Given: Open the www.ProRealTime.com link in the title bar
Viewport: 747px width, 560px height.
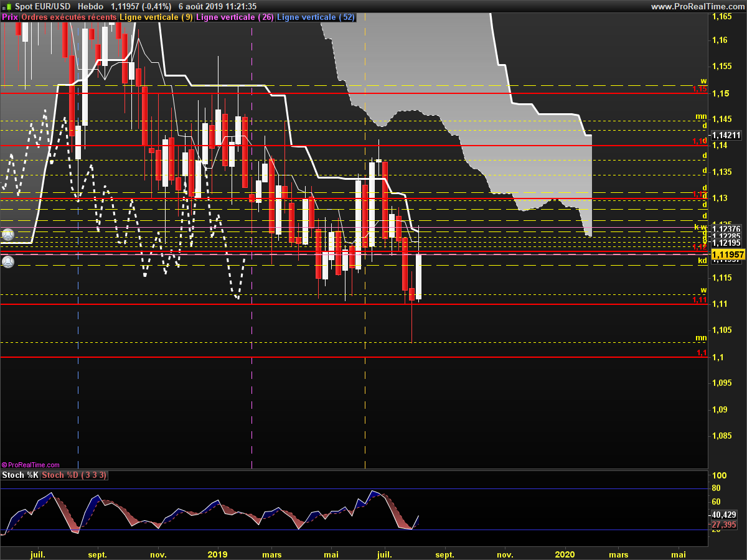Looking at the screenshot, I should (697, 6).
